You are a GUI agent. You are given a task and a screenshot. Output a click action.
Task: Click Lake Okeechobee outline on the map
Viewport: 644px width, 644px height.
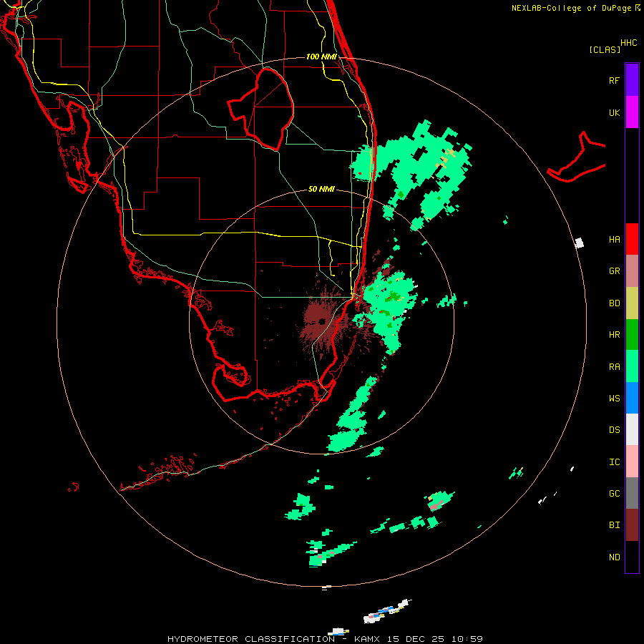260,109
